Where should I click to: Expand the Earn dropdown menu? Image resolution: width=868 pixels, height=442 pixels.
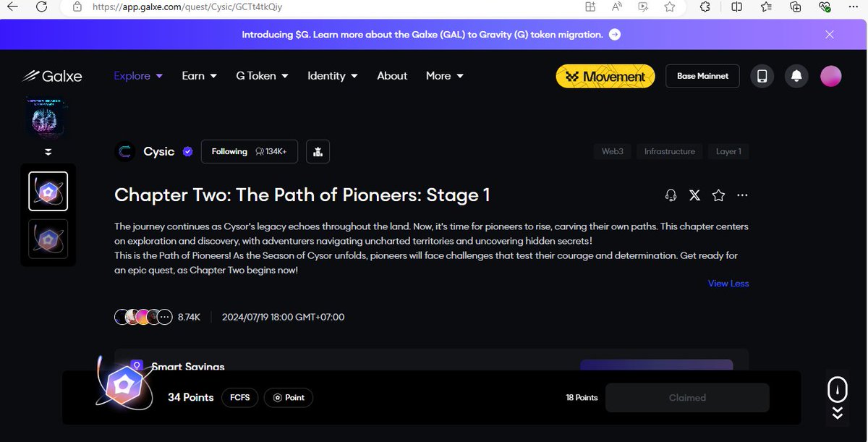coord(200,76)
